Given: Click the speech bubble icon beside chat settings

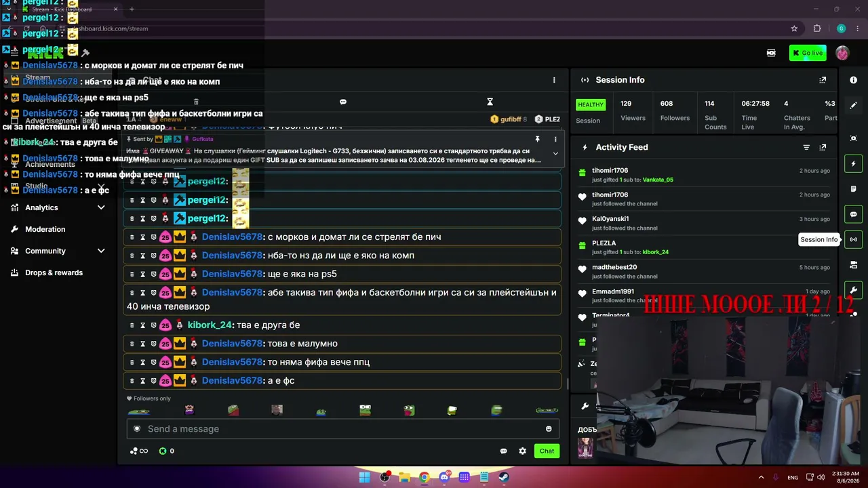Looking at the screenshot, I should [504, 451].
